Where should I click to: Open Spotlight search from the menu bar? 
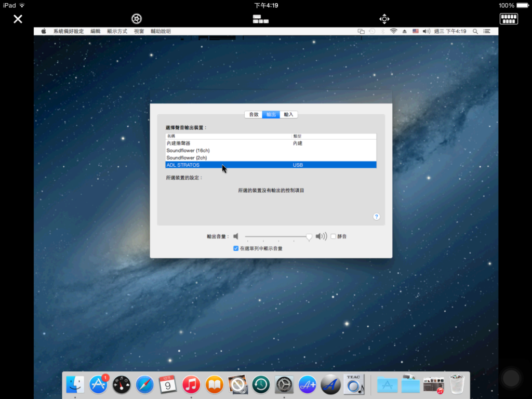(x=475, y=31)
